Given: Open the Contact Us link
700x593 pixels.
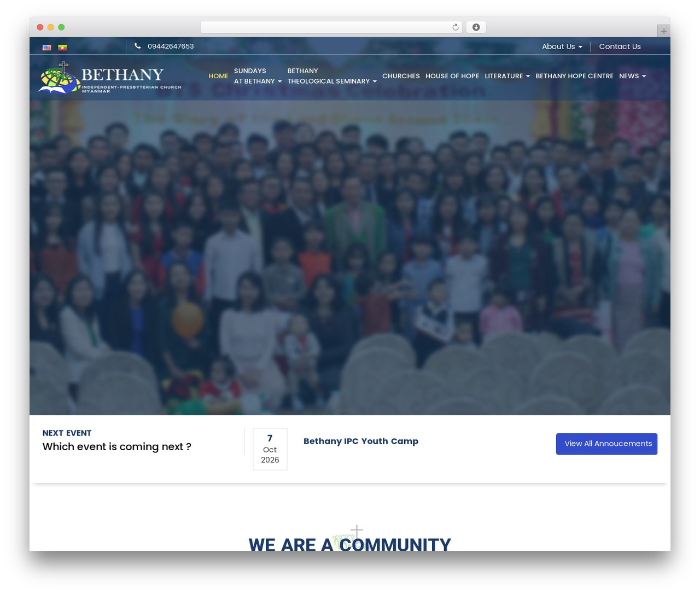Looking at the screenshot, I should 620,46.
